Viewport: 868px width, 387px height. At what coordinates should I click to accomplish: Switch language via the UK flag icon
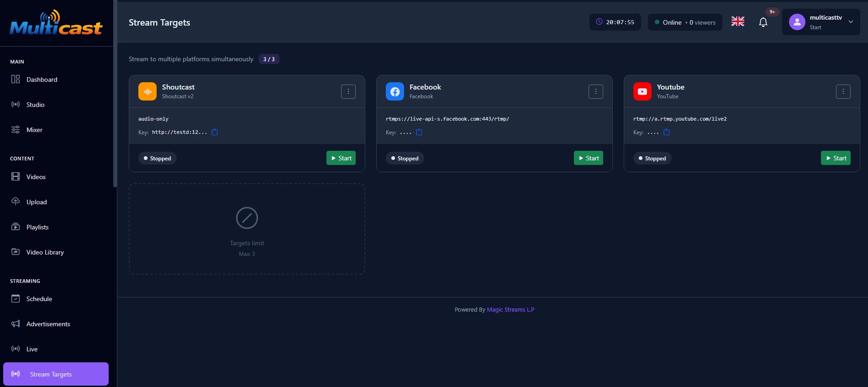click(x=738, y=21)
